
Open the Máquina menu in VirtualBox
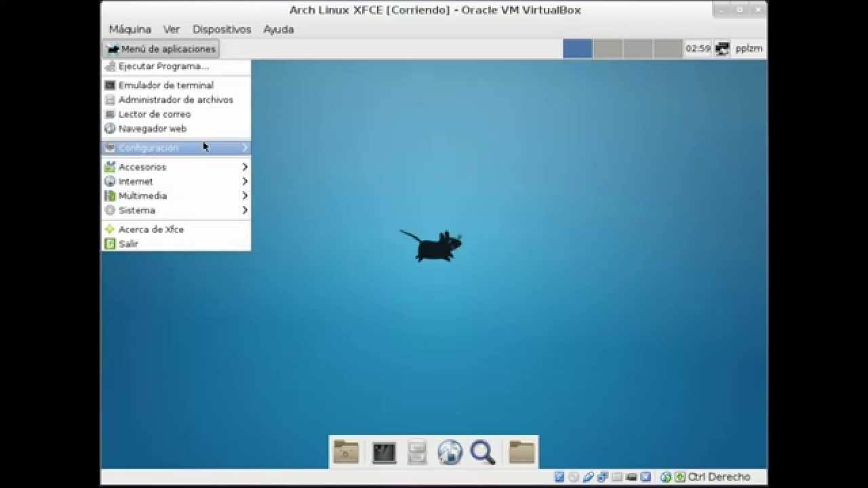(x=130, y=29)
